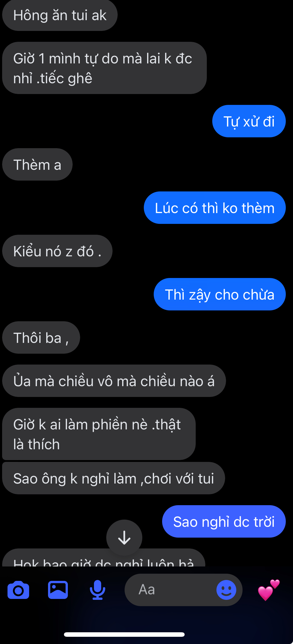Viewport: 293px width, 644px height.
Task: Tap the "Thèm a" message bubble
Action: click(x=37, y=164)
